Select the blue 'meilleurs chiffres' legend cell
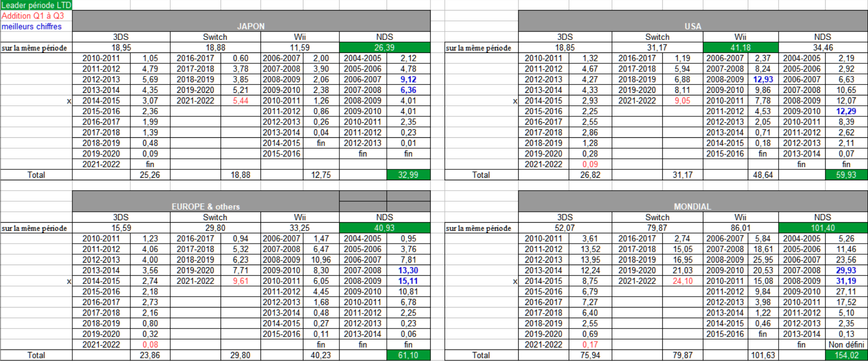The height and width of the screenshot is (361, 868). coord(36,26)
